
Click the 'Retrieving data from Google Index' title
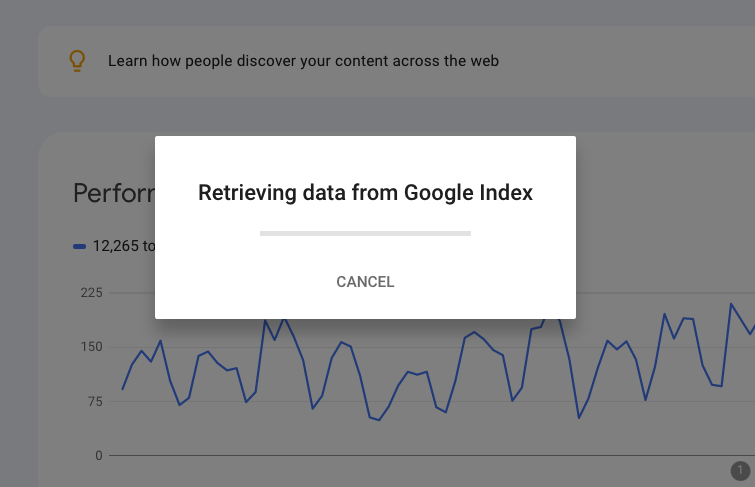365,193
